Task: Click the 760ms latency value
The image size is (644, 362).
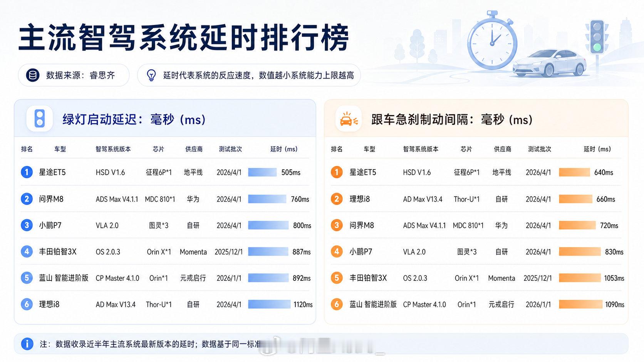Action: click(x=300, y=199)
